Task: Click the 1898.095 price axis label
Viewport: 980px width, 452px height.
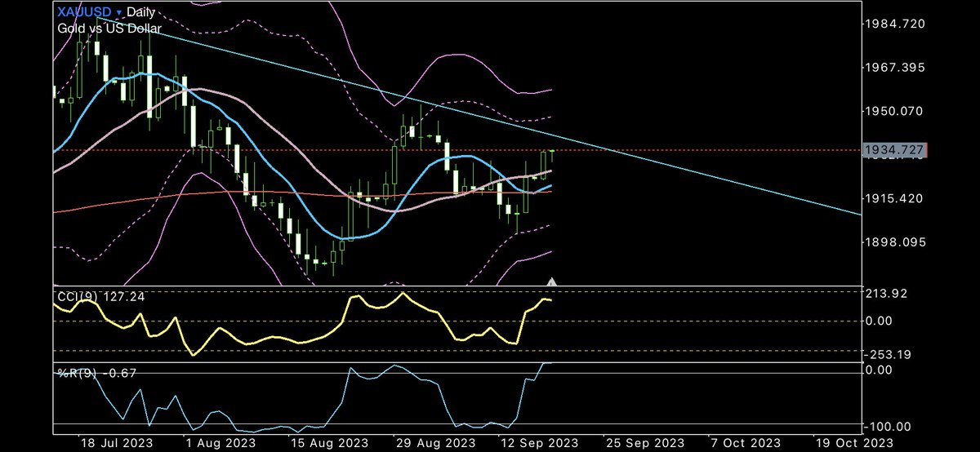Action: point(896,242)
